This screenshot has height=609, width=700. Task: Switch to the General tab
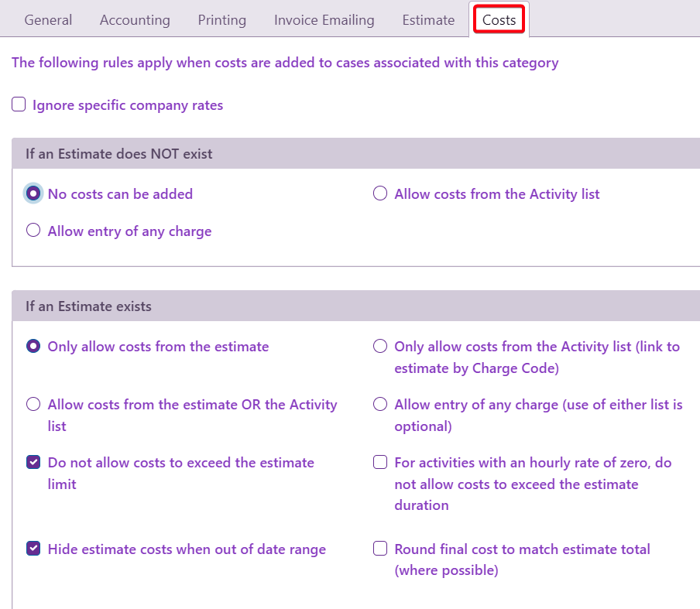(48, 20)
